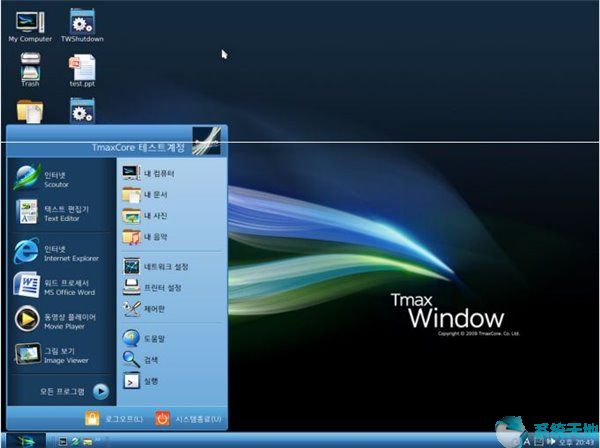Launch Internet Explorer from start menu

(x=56, y=253)
